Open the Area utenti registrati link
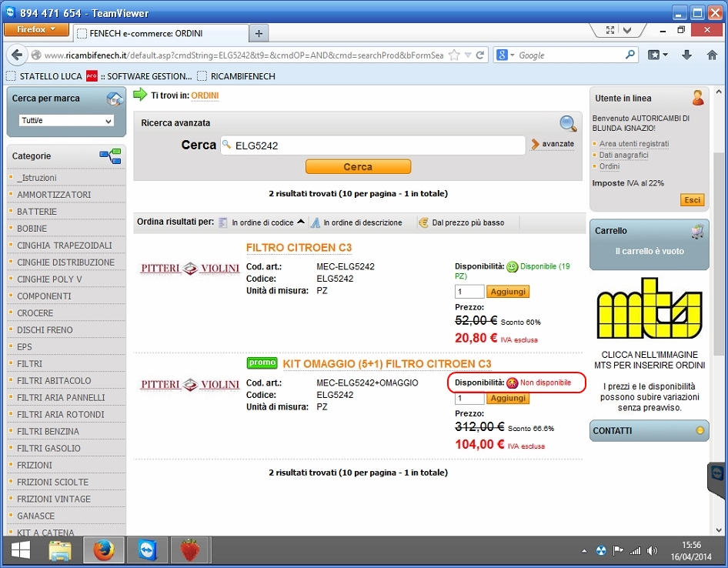This screenshot has height=568, width=728. pos(634,144)
